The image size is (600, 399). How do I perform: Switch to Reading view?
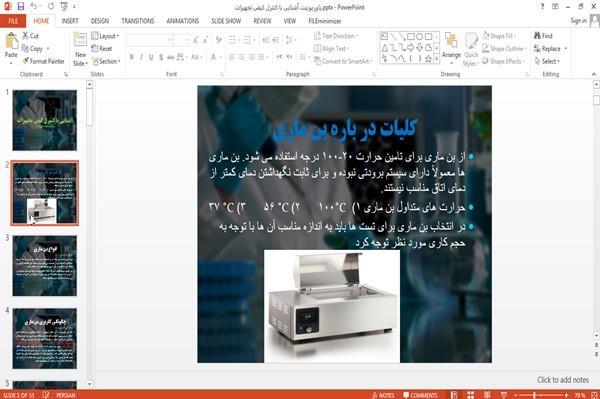487,395
